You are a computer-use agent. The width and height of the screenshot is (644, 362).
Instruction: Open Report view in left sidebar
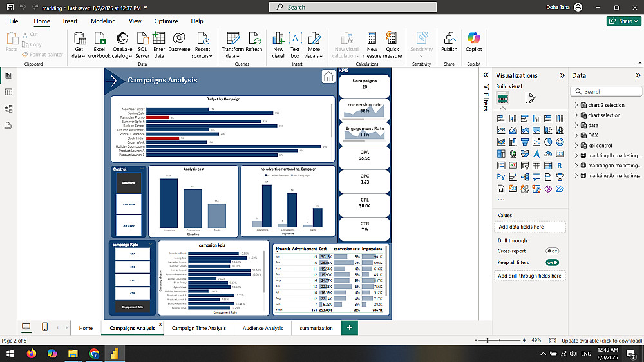click(x=8, y=75)
